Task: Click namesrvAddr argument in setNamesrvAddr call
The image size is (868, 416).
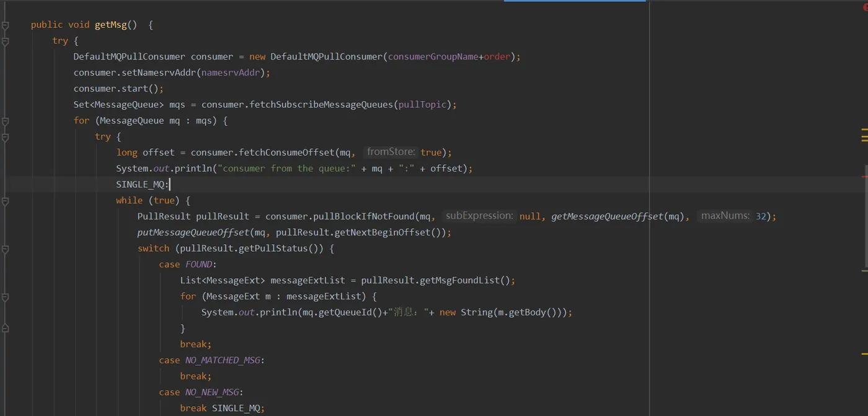Action: 231,73
